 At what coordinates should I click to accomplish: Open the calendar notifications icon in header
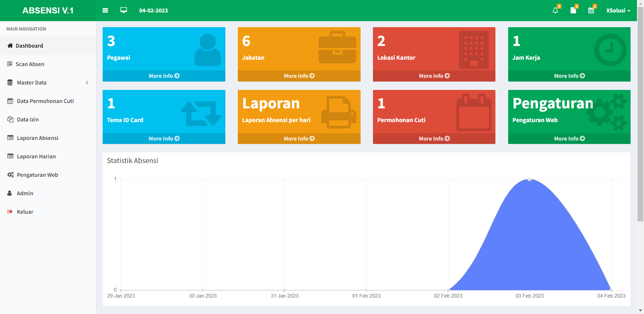[x=591, y=10]
